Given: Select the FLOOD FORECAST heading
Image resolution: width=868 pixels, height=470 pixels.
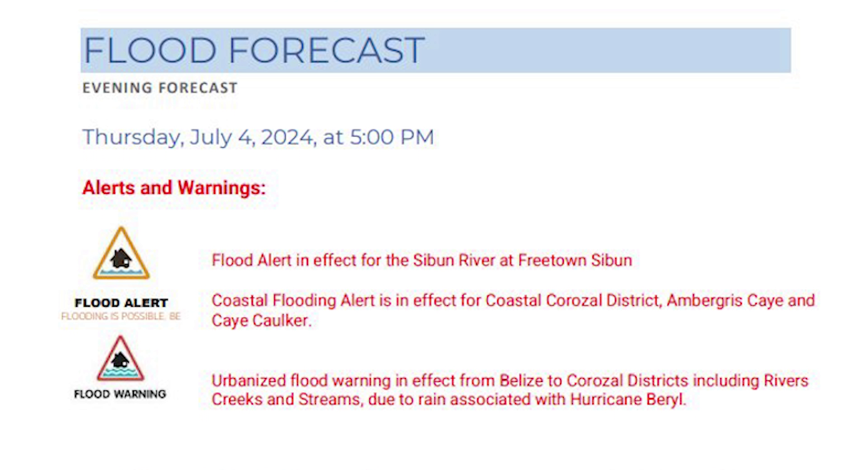Looking at the screenshot, I should point(254,50).
